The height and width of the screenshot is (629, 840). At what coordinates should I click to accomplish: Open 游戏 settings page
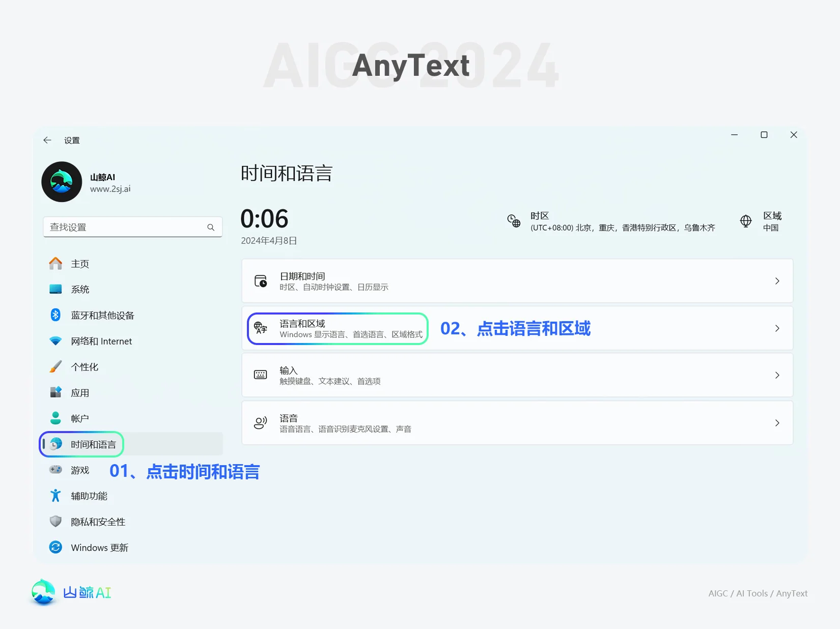tap(133, 470)
